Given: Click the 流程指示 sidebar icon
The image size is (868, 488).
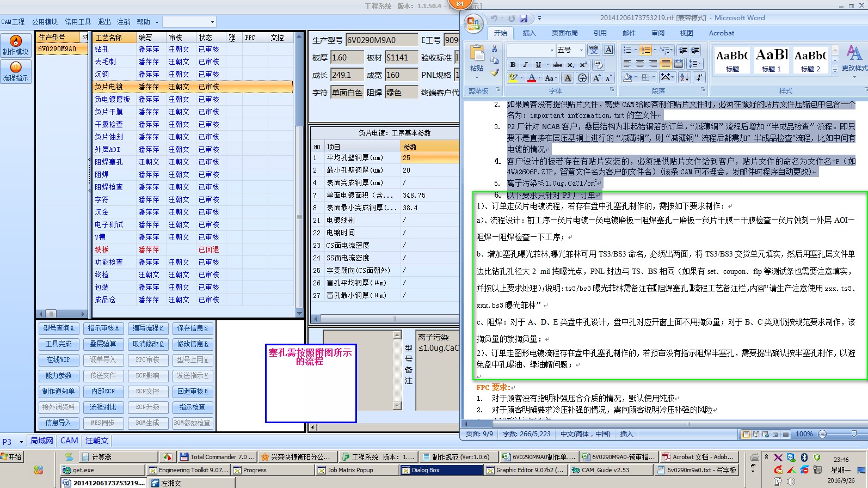Looking at the screenshot, I should click(16, 71).
